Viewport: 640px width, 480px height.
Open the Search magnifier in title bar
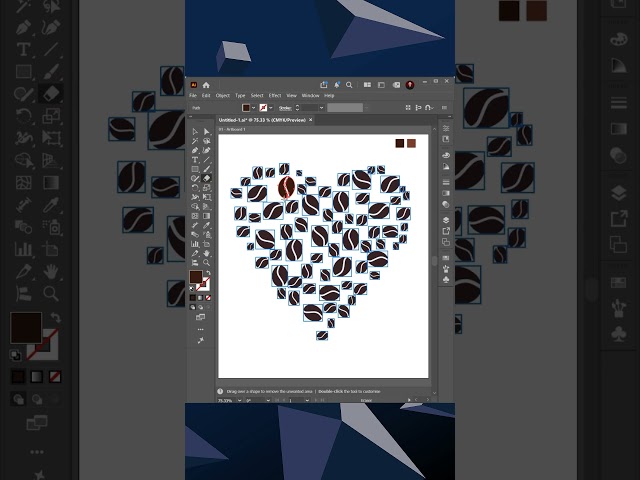349,85
